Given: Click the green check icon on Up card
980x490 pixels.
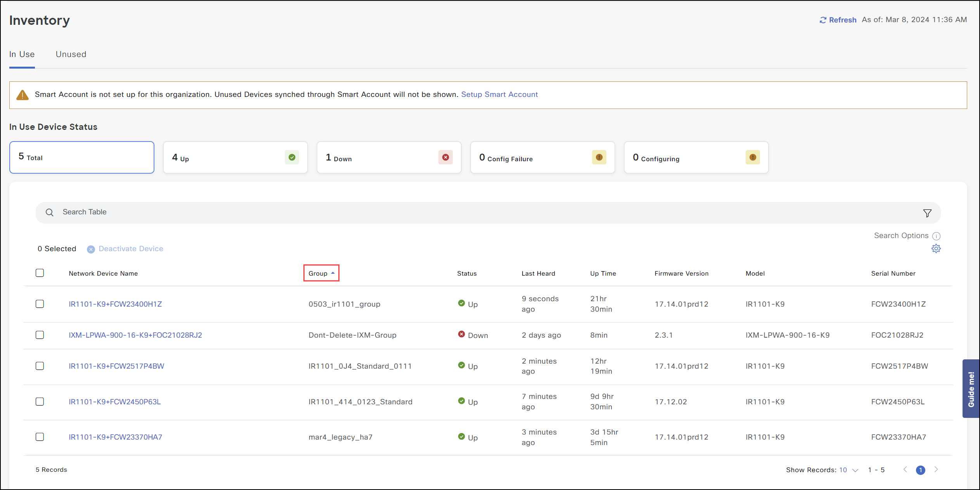Looking at the screenshot, I should tap(292, 157).
